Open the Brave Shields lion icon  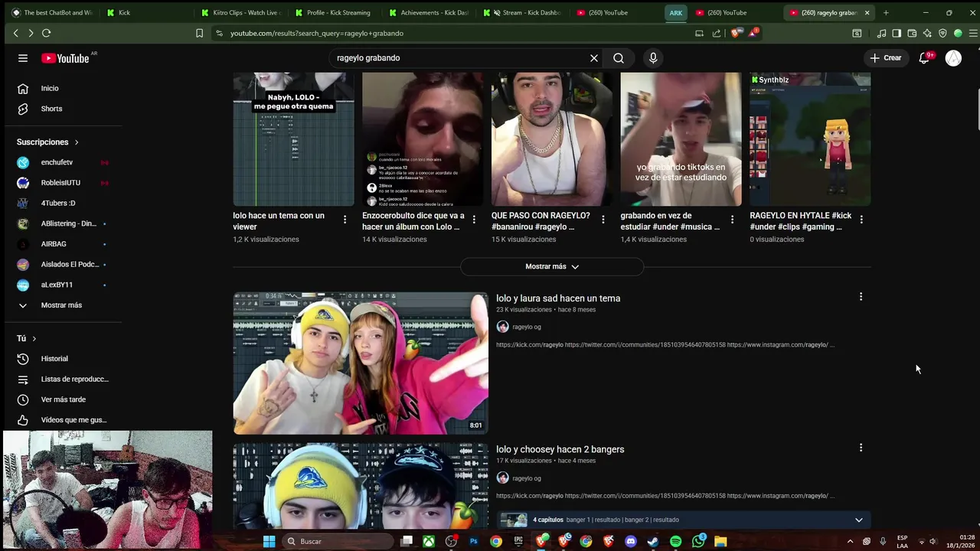(736, 33)
